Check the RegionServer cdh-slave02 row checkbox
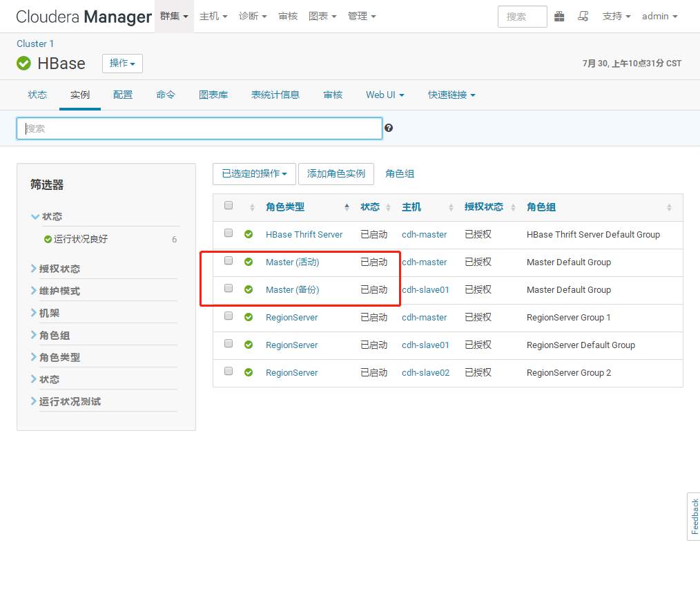 click(229, 372)
